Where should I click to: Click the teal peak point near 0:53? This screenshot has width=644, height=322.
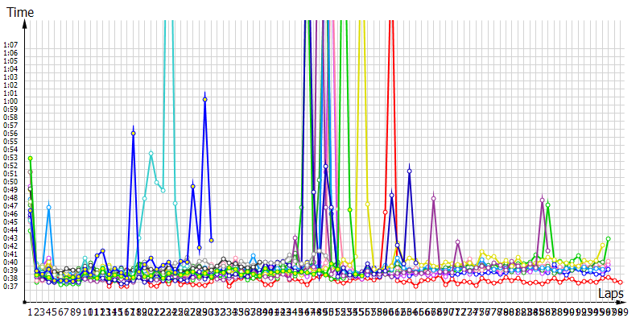tap(151, 153)
